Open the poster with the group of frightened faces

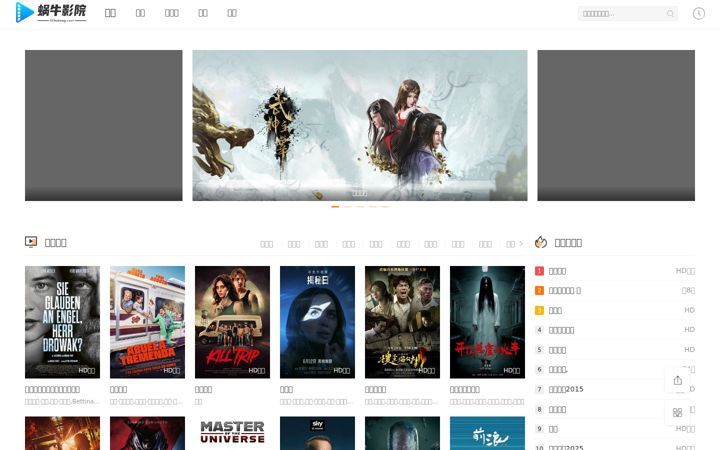pos(402,322)
